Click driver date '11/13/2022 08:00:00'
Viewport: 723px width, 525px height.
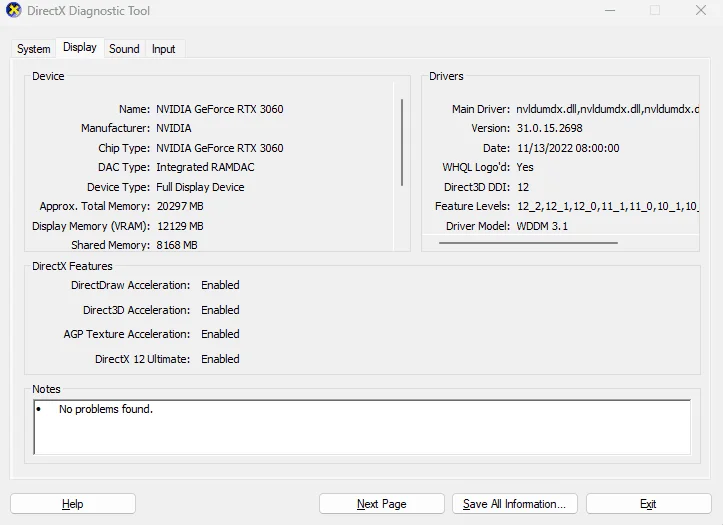568,148
